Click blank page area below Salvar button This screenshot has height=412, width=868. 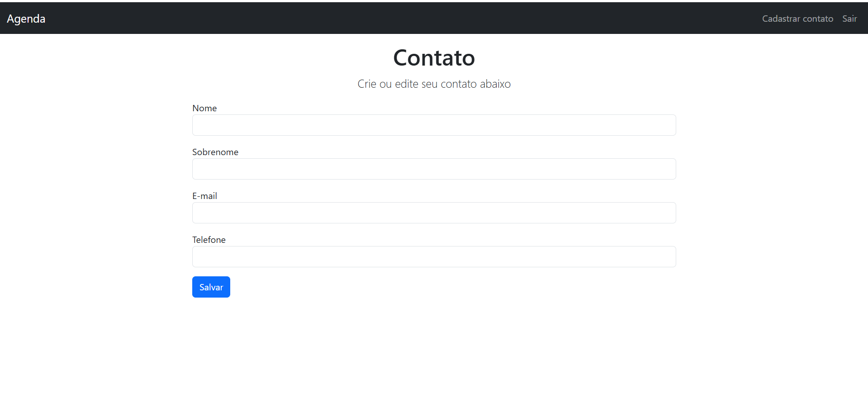[434, 353]
